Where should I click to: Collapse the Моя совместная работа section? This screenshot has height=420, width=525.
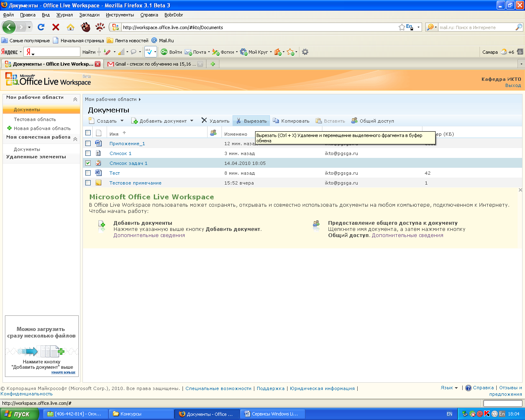(x=75, y=139)
